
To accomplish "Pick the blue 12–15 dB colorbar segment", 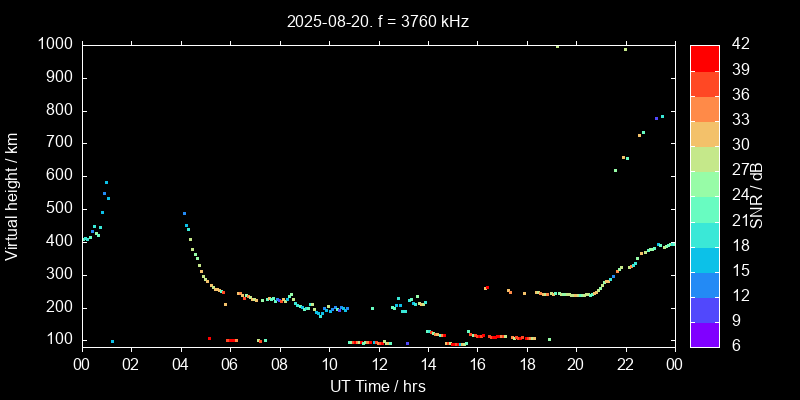I will click(x=704, y=284).
